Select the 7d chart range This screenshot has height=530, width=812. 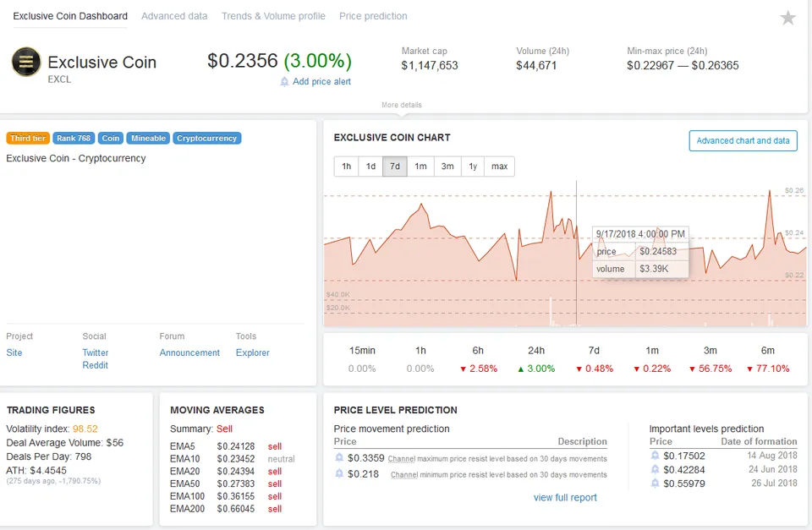pos(395,167)
